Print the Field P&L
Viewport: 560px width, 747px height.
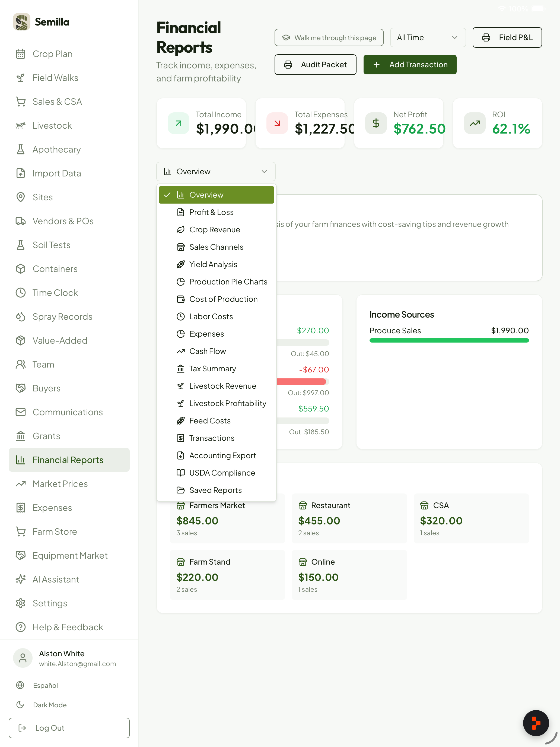point(507,37)
